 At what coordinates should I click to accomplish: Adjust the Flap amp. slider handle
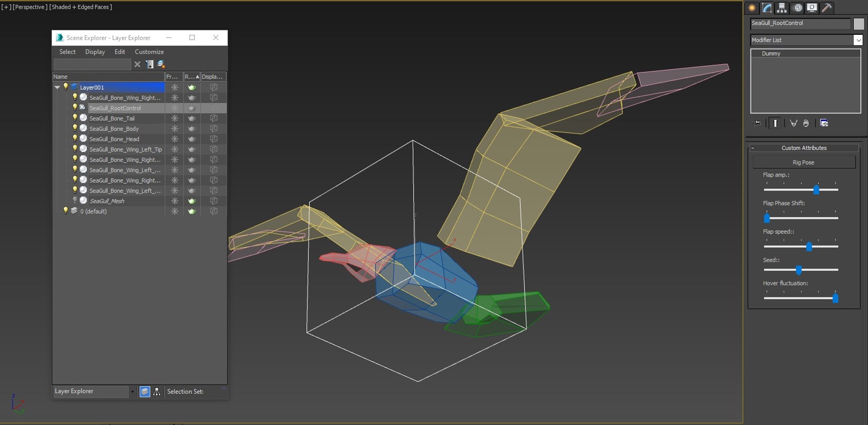816,190
